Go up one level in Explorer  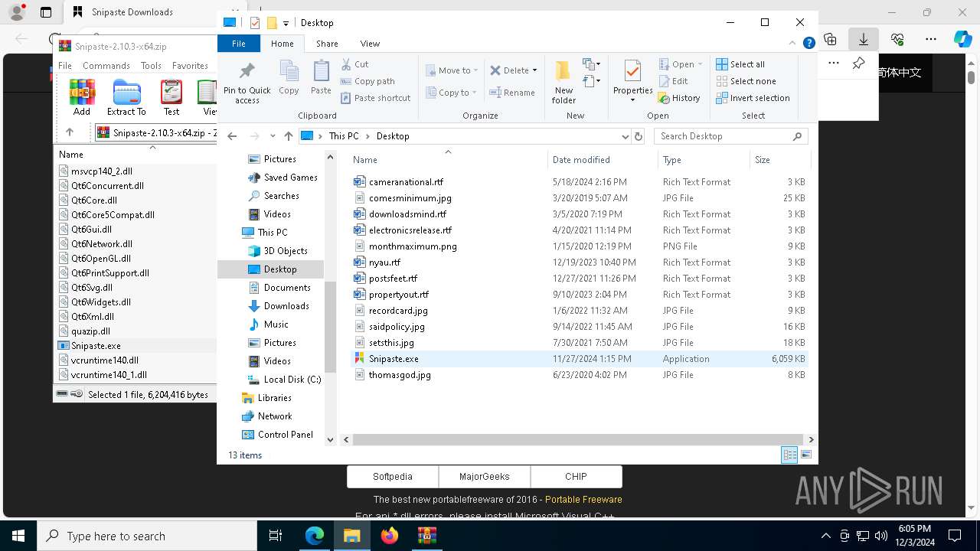click(288, 136)
